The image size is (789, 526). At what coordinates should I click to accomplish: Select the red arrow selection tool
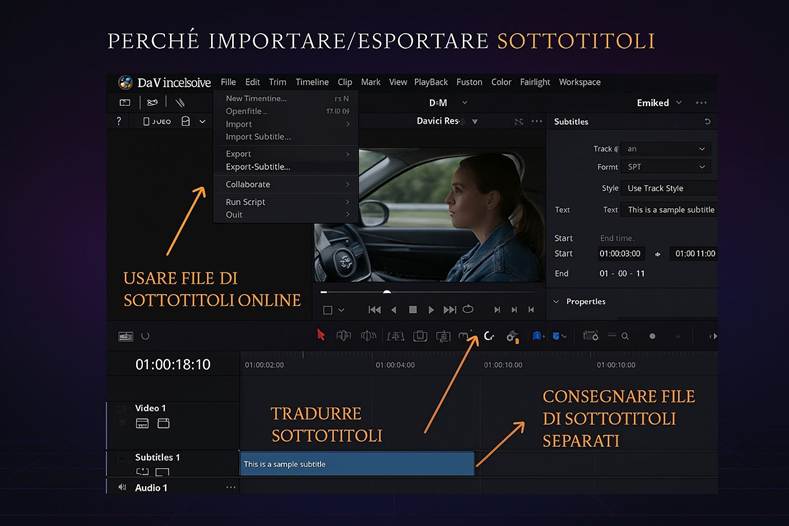click(x=321, y=335)
